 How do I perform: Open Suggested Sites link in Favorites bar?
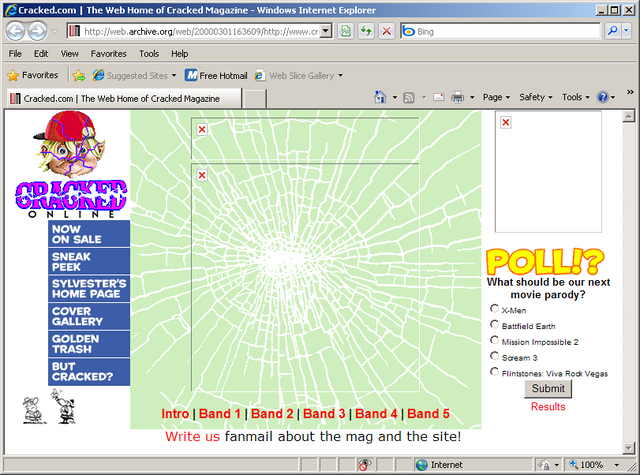[134, 75]
